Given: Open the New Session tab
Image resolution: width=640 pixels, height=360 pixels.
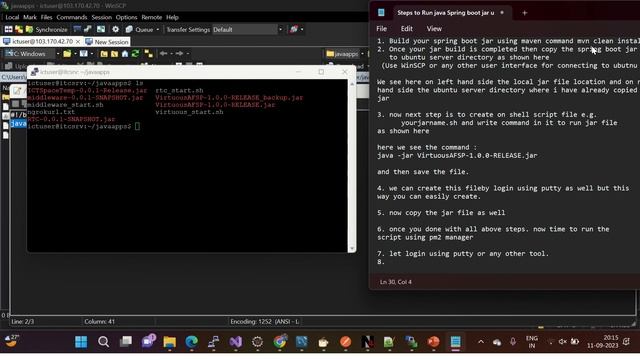Looking at the screenshot, I should pyautogui.click(x=107, y=42).
